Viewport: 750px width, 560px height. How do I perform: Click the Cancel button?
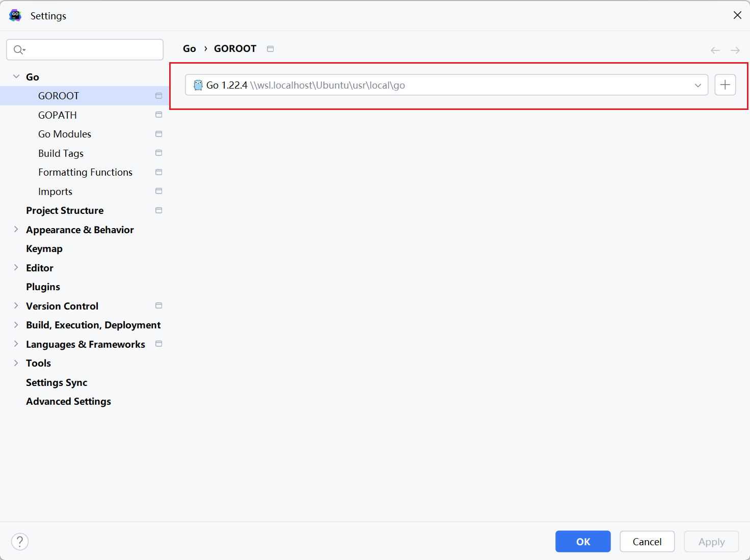point(647,542)
